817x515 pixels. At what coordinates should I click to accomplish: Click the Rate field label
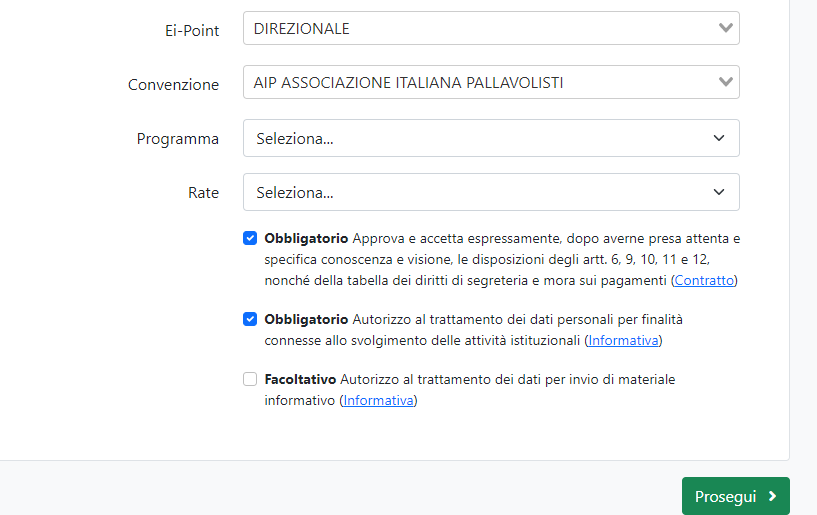(x=203, y=193)
